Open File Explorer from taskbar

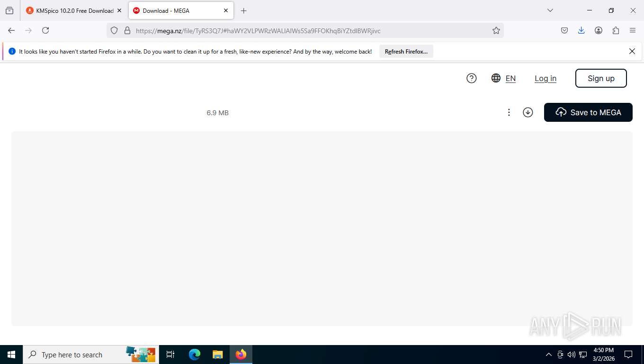[x=217, y=355]
